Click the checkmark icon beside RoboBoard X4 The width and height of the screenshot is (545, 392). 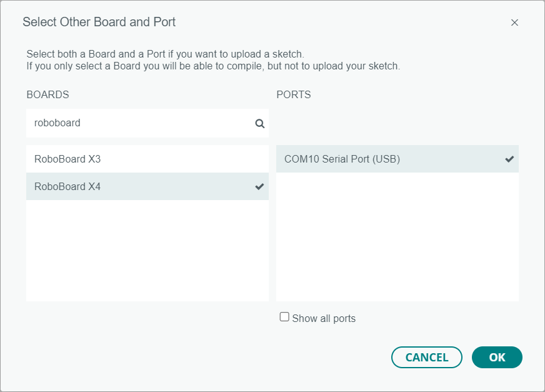click(x=259, y=186)
